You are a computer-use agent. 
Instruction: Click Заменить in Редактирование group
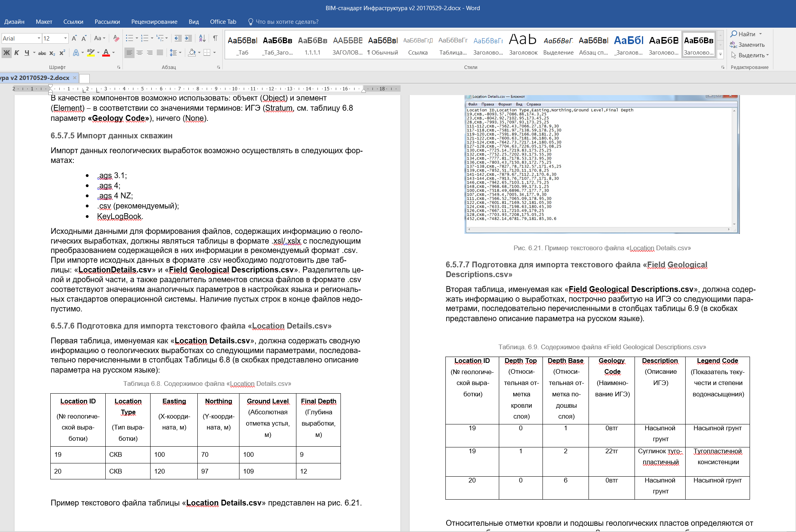pos(751,45)
